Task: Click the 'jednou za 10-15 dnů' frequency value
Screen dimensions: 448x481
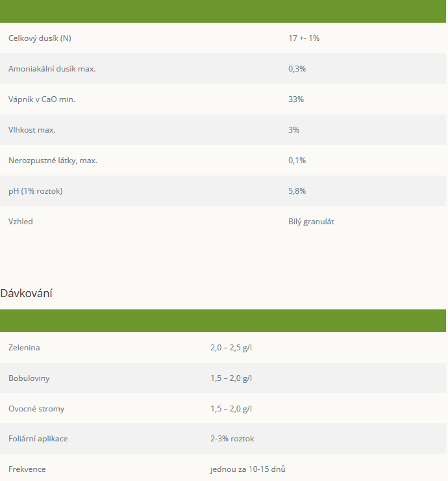Action: pos(247,469)
